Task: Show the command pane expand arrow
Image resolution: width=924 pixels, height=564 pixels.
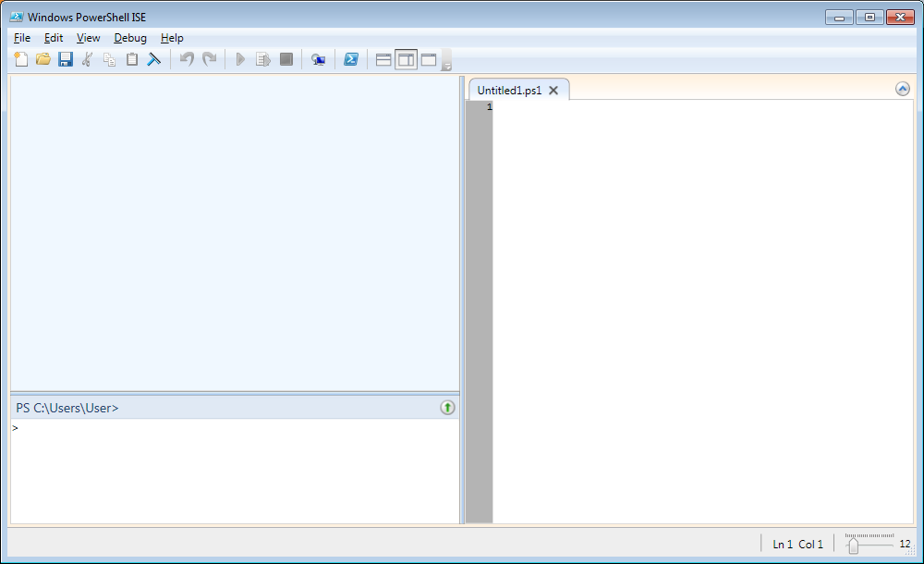Action: [447, 407]
